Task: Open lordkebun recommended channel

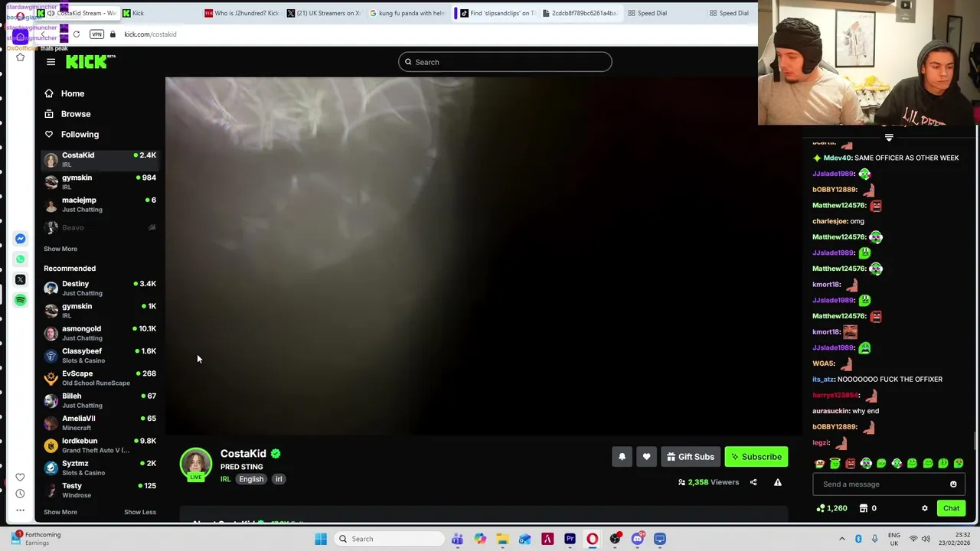Action: coord(100,445)
